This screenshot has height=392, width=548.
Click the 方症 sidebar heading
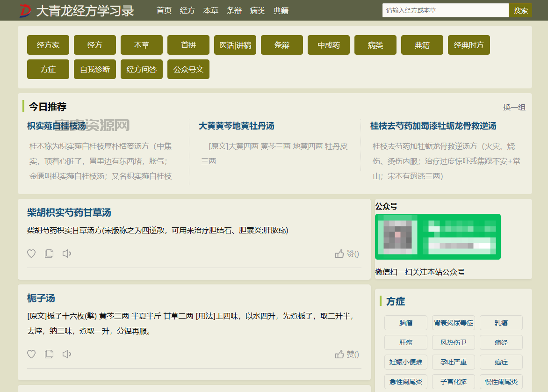(396, 301)
